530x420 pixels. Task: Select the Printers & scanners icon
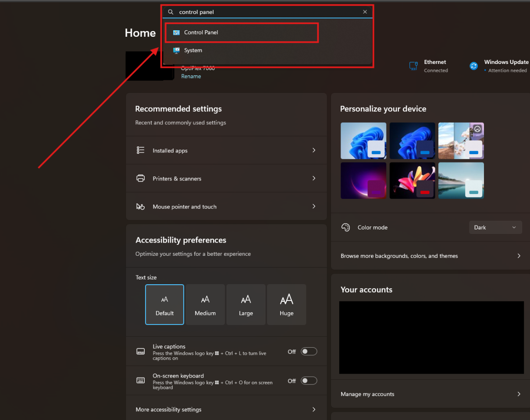coord(140,178)
